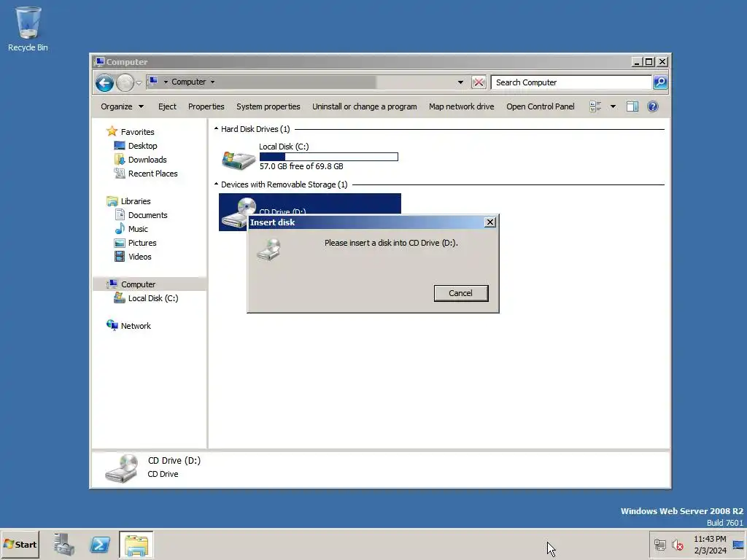Click Cancel in the Insert disk dialog
Screen dimensions: 747x560
[461, 293]
